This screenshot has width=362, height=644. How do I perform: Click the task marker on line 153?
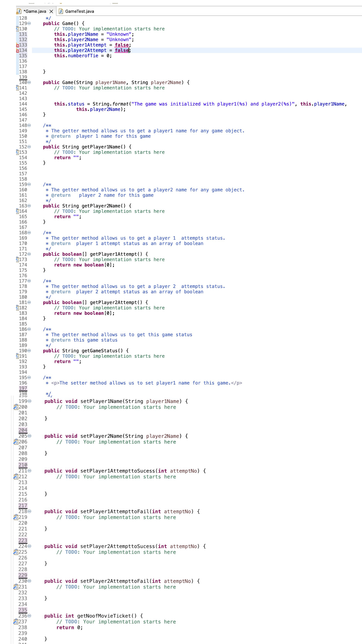17,152
